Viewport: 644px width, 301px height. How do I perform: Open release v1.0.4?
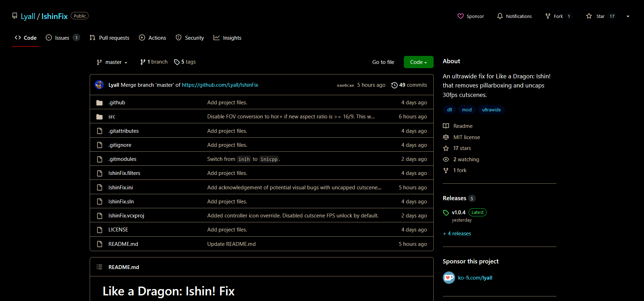459,212
